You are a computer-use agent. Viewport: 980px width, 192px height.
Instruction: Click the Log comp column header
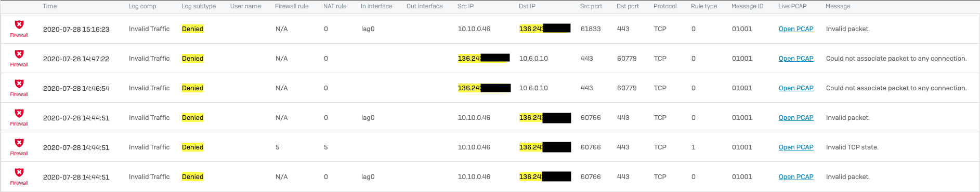[142, 6]
